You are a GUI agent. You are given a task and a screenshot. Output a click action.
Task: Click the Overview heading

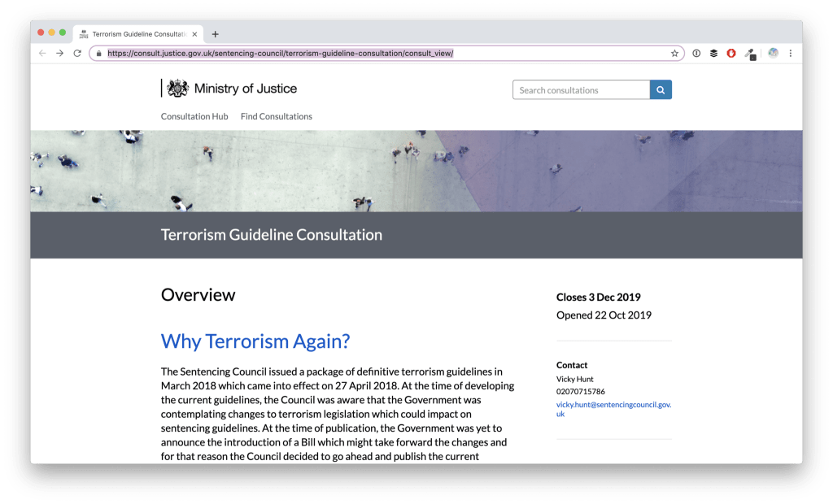tap(198, 295)
